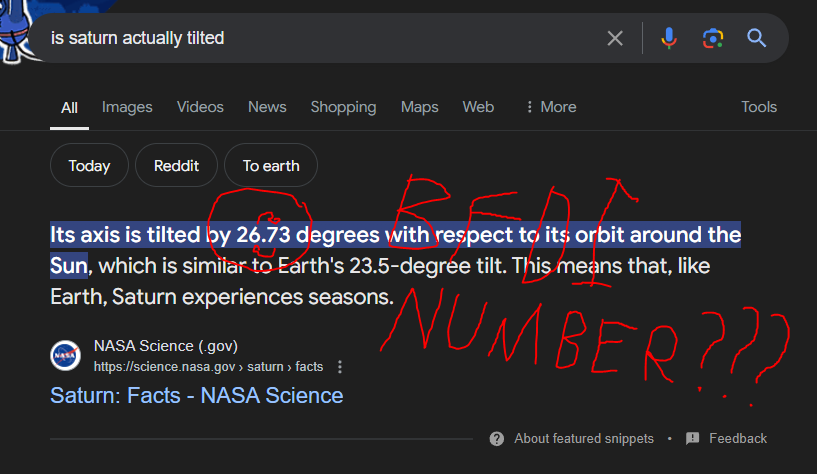The image size is (817, 474).
Task: Click the Feedback icon below the snippet
Action: click(693, 439)
